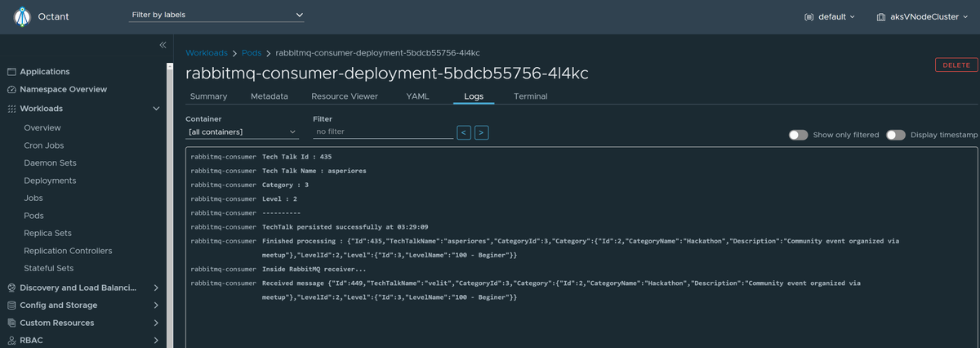This screenshot has width=980, height=348.
Task: Click the Workloads grid icon
Action: (12, 109)
